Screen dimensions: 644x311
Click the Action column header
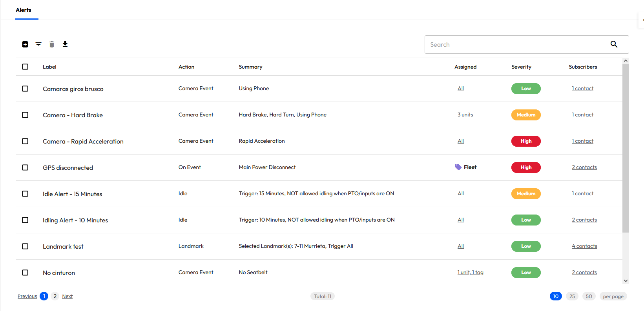point(186,67)
